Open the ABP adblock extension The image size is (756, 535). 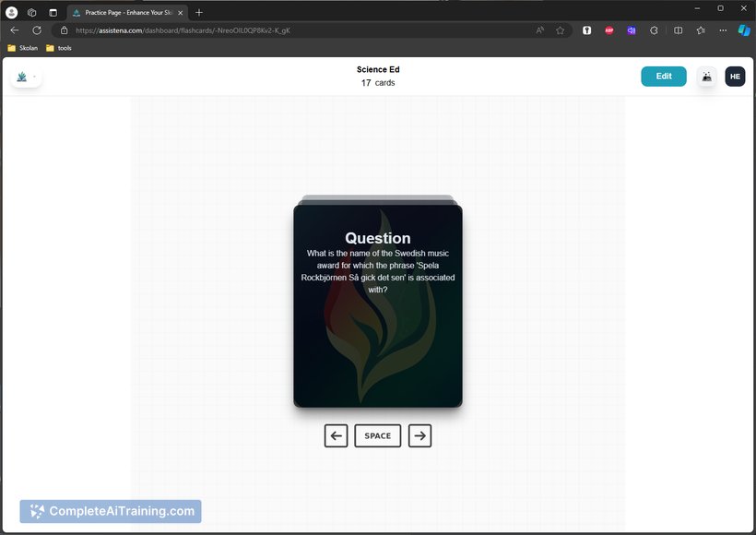(x=609, y=30)
